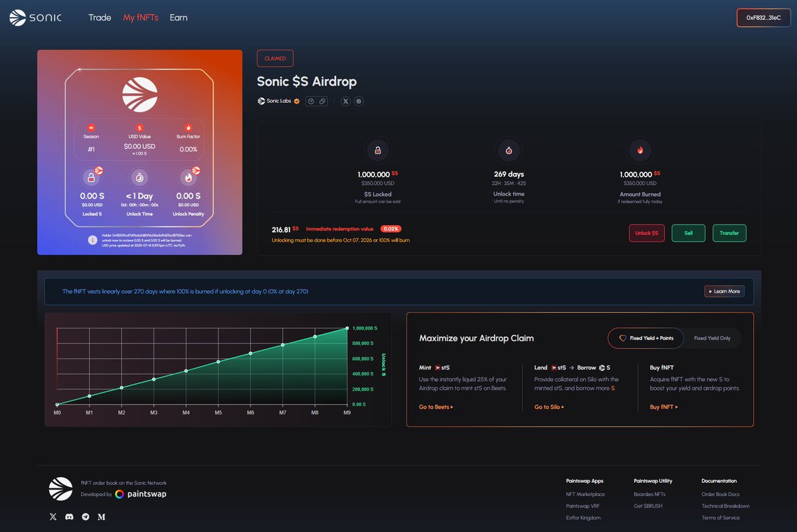The height and width of the screenshot is (532, 797).
Task: Click the Sonic logo in the footer
Action: click(x=60, y=489)
